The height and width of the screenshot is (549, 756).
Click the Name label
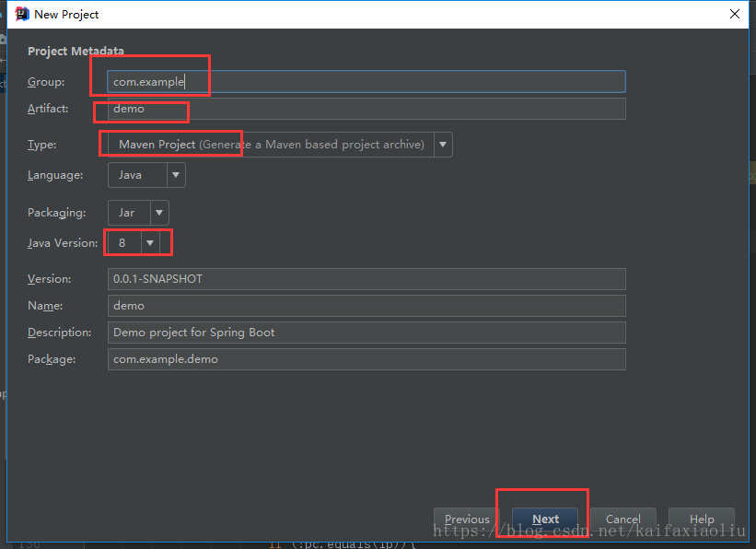(45, 306)
